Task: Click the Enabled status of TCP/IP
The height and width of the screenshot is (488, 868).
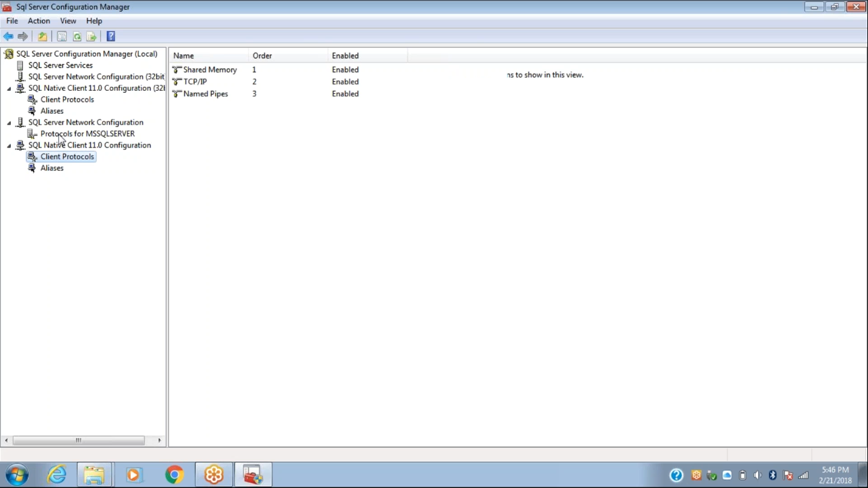Action: coord(345,82)
